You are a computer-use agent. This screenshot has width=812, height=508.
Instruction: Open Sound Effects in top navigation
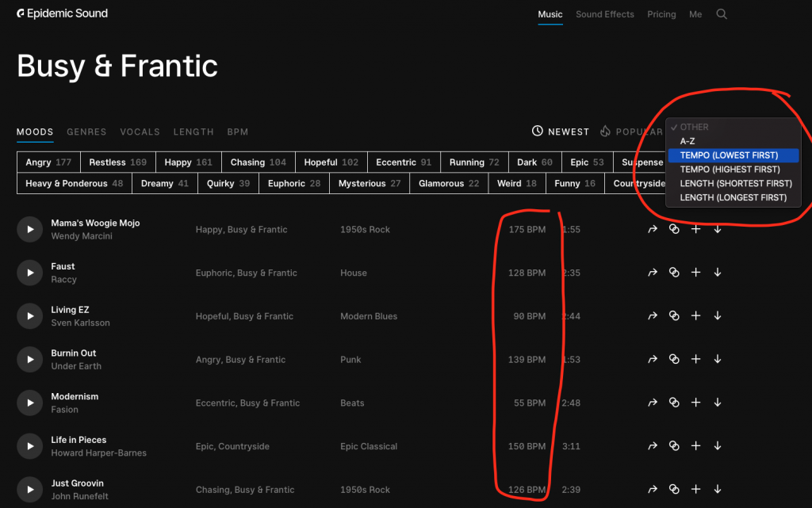604,14
